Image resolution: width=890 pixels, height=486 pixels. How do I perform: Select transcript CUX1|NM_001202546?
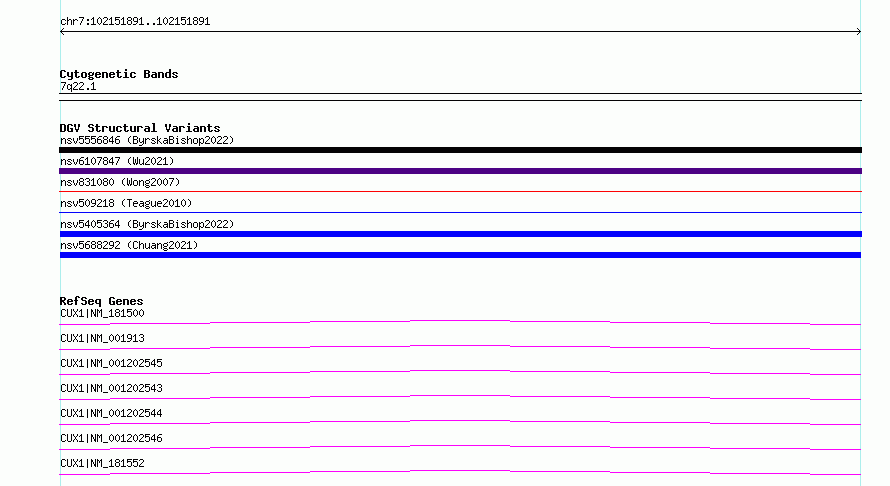111,438
